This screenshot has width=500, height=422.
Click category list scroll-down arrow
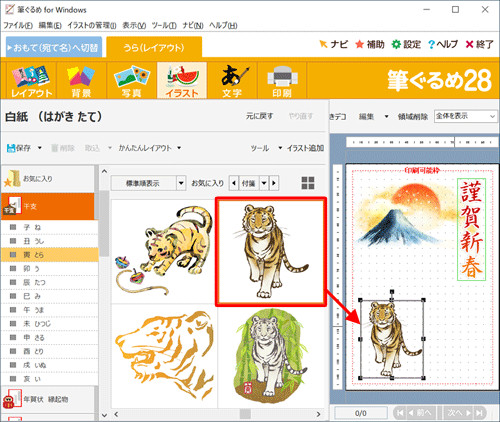[x=104, y=415]
